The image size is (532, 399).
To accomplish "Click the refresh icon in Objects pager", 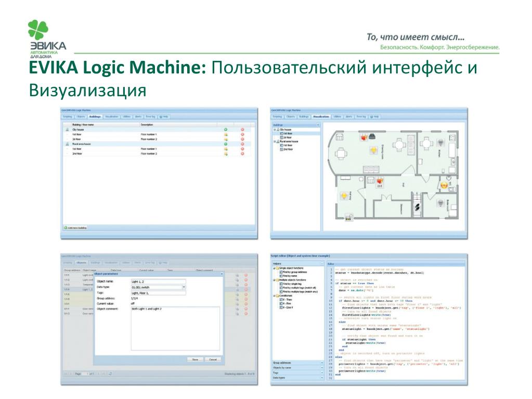I will [110, 374].
